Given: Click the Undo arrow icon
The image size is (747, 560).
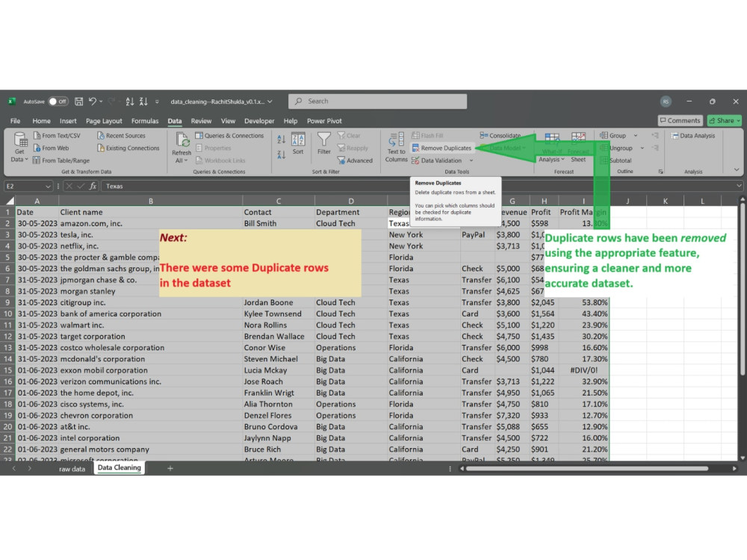Looking at the screenshot, I should tap(93, 102).
